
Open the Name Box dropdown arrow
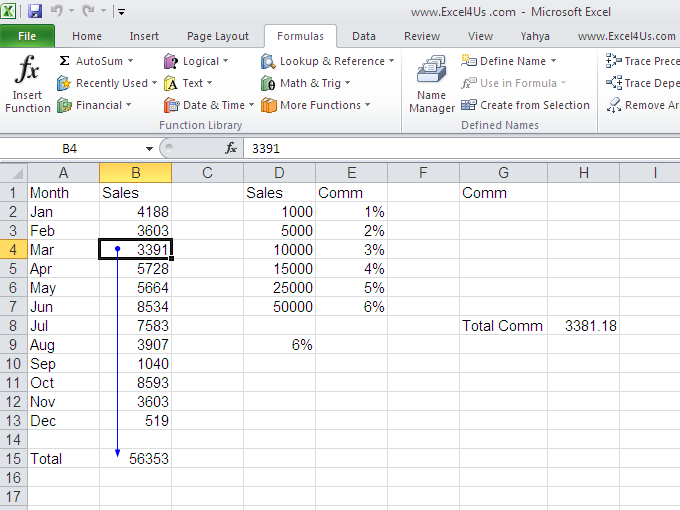tap(149, 149)
